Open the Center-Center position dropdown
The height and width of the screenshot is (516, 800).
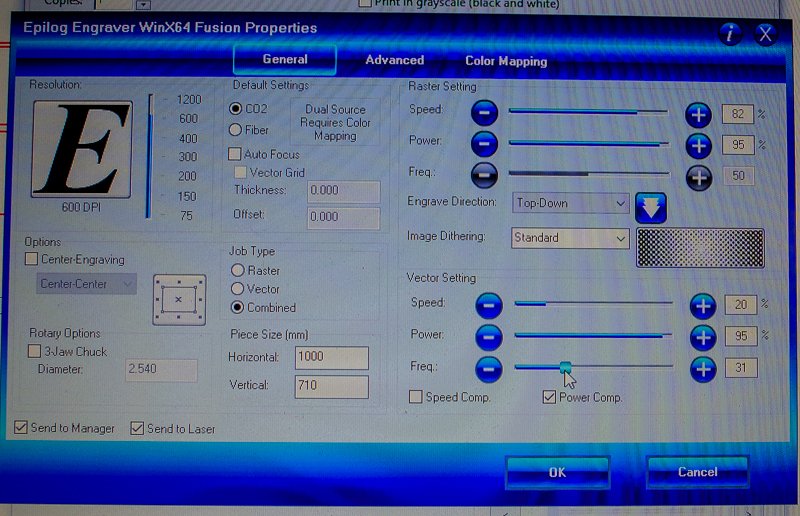click(x=86, y=284)
